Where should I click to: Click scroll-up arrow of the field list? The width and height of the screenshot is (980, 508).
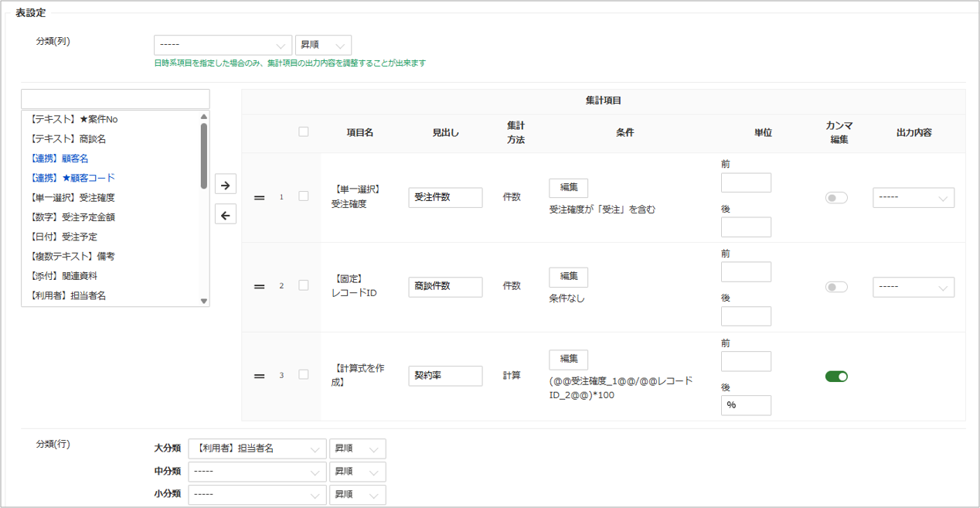(x=204, y=117)
